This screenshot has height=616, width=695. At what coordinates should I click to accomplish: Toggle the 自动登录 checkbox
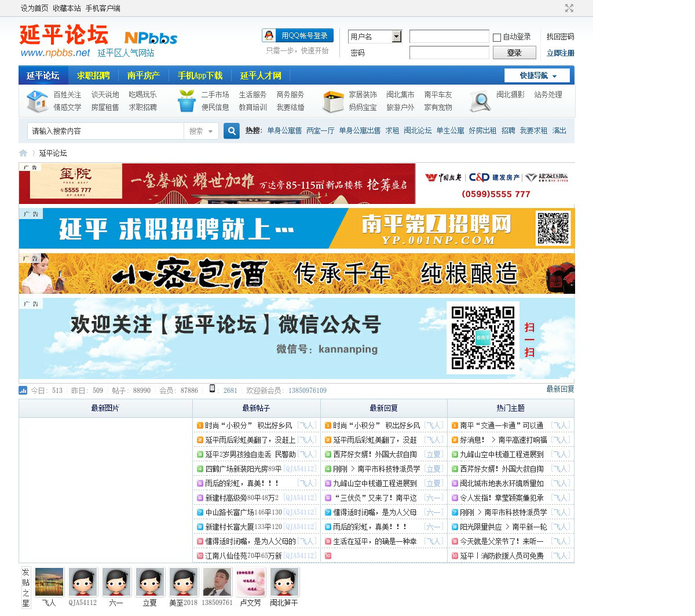tap(497, 37)
